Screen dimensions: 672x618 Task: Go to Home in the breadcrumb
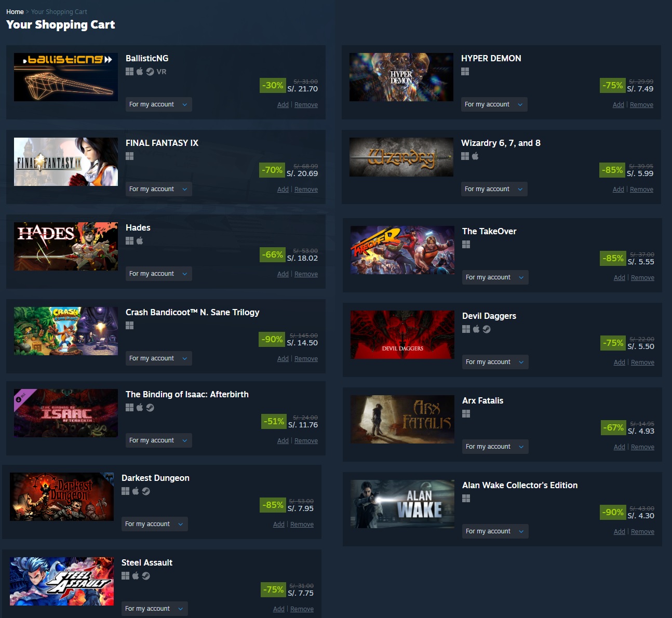pyautogui.click(x=15, y=11)
